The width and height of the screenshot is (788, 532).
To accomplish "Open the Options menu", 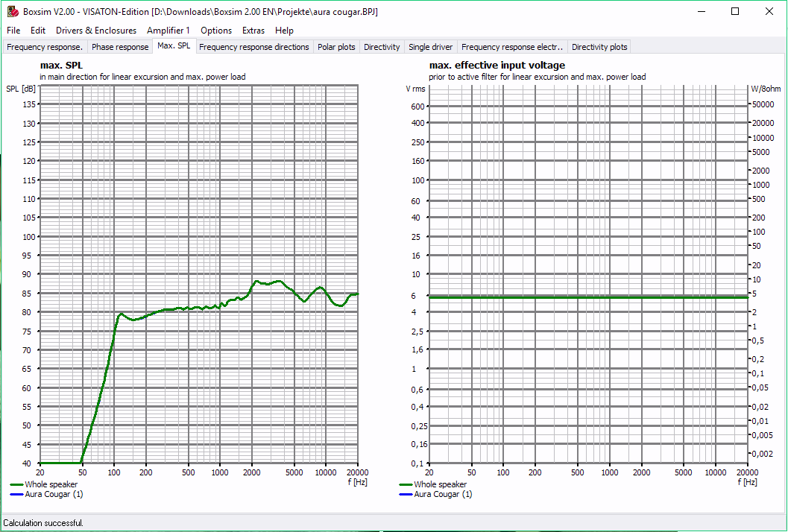I will [x=215, y=31].
